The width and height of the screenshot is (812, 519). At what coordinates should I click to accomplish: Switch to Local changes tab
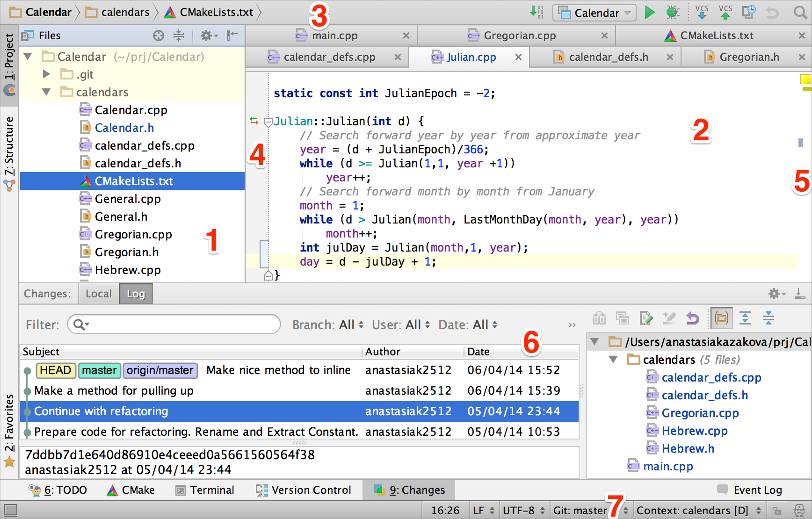pyautogui.click(x=99, y=294)
